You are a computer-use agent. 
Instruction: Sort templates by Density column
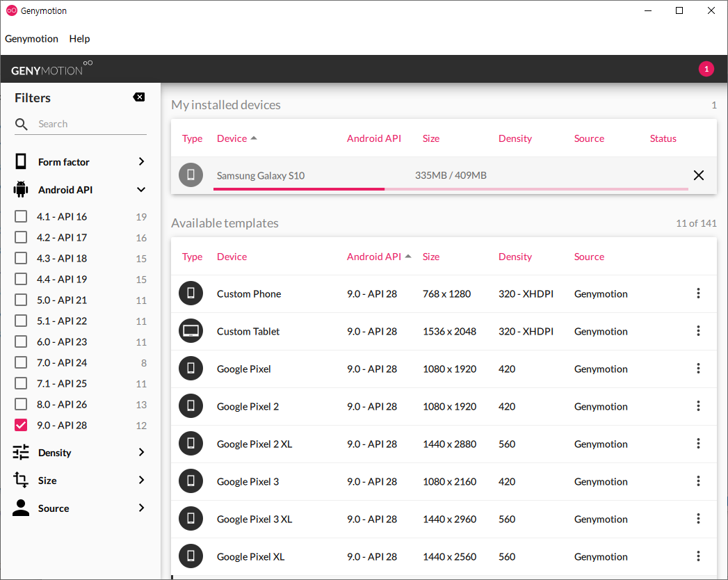click(515, 257)
